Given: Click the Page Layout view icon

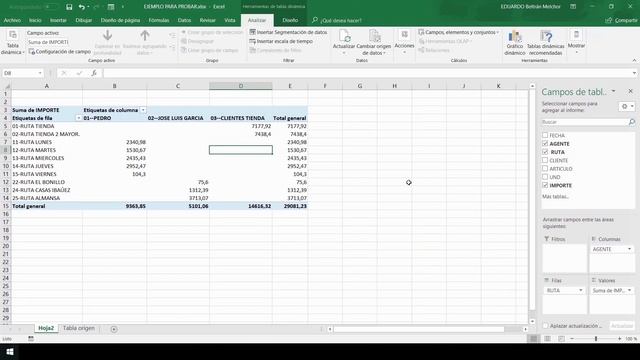Looking at the screenshot, I should tap(547, 339).
